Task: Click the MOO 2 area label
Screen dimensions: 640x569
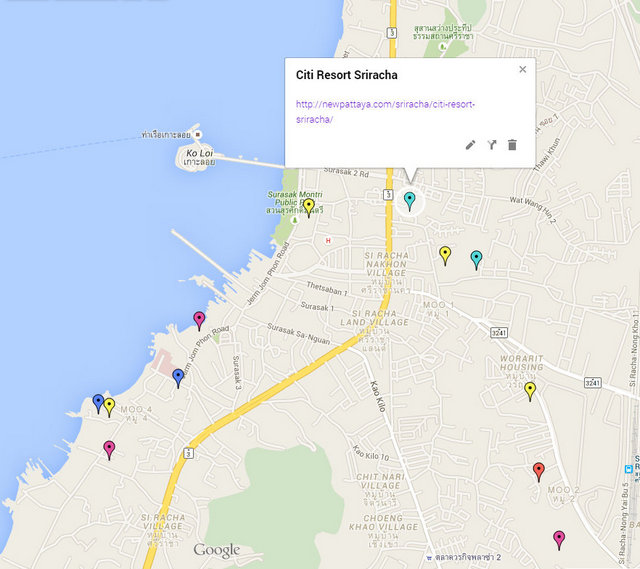Action: 563,494
